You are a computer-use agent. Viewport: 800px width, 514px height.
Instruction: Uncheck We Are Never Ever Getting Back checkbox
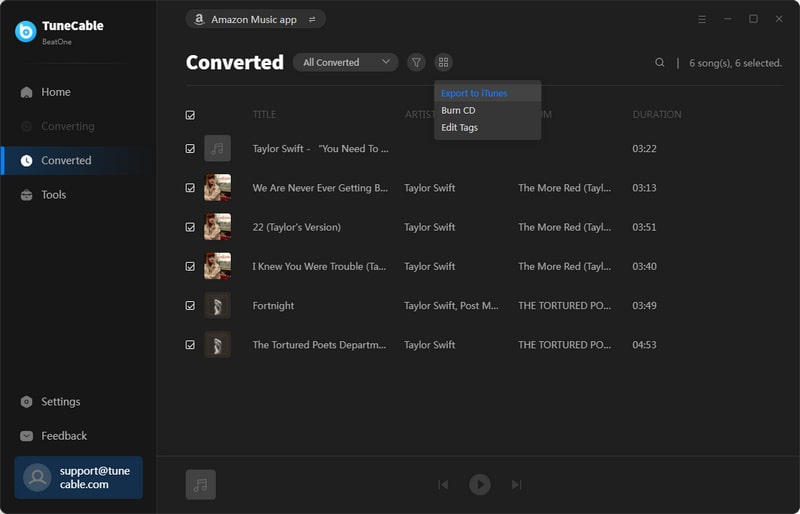(x=190, y=188)
